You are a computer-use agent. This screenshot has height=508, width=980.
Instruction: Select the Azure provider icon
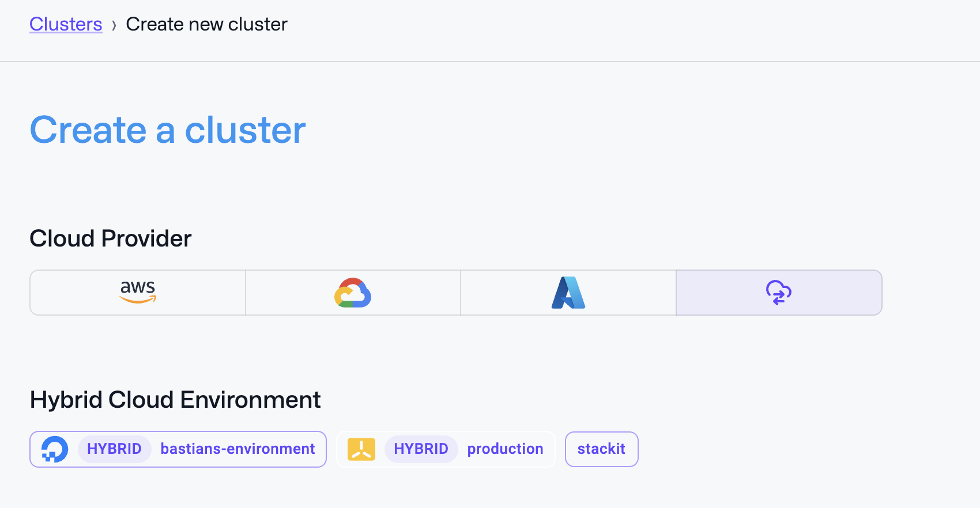click(568, 292)
